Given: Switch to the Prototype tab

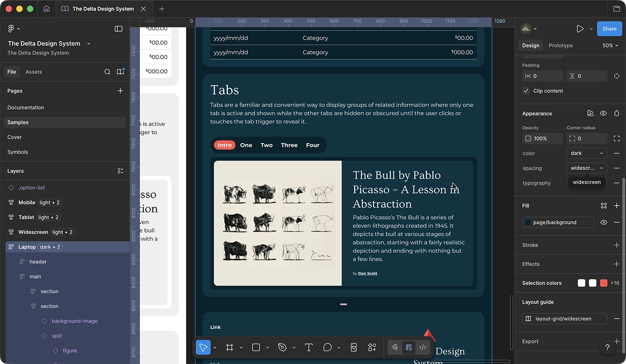Looking at the screenshot, I should tap(560, 45).
